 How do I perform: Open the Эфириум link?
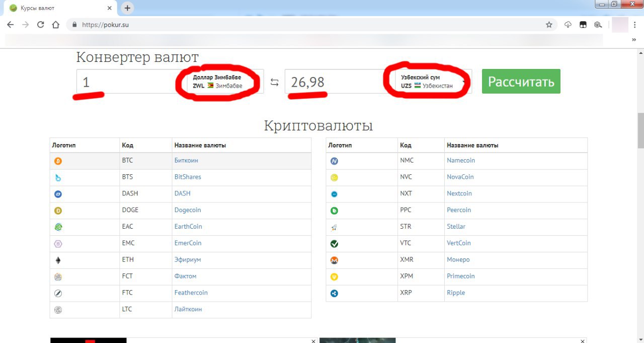tap(188, 259)
